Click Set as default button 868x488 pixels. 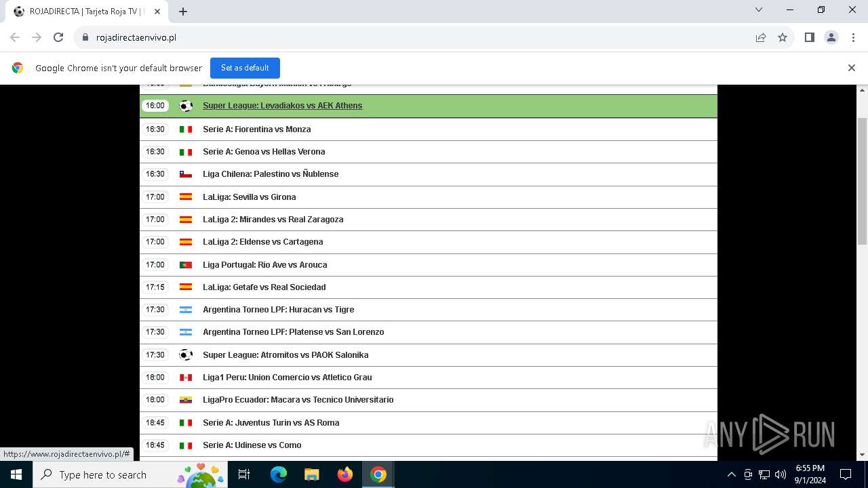245,68
